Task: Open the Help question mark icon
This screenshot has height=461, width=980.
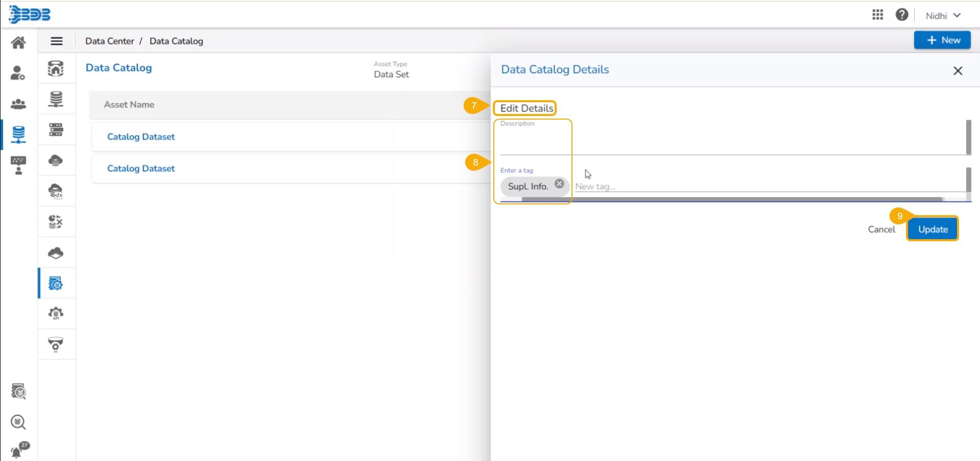Action: pos(901,15)
